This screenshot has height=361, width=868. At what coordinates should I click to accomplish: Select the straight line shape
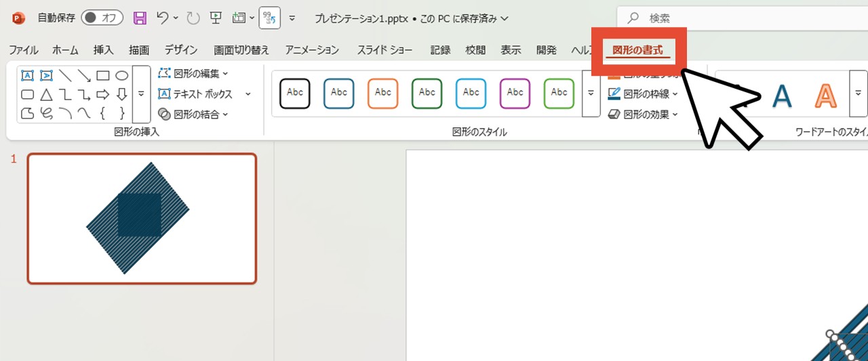click(65, 75)
